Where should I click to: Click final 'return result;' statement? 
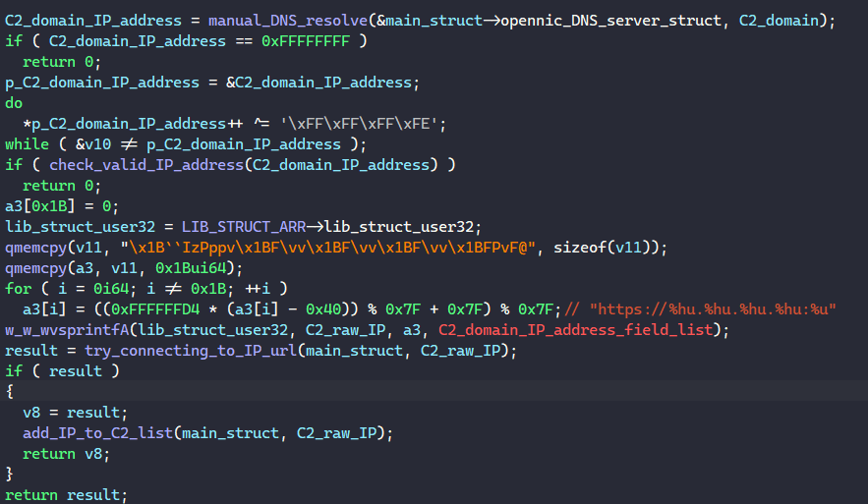click(67, 495)
